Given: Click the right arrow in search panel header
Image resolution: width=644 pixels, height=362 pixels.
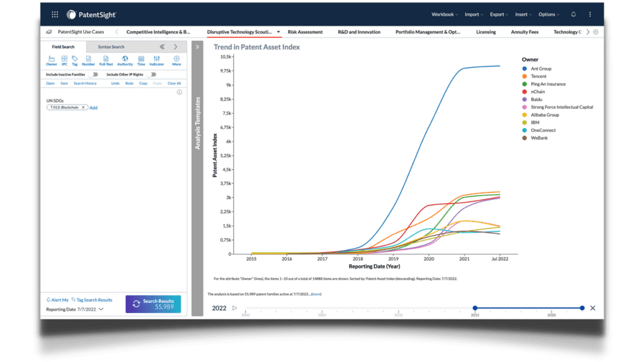Looking at the screenshot, I should 176,47.
